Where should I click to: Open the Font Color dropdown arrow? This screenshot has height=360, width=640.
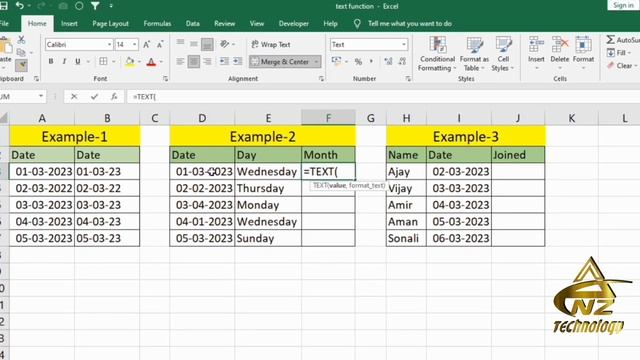[161, 62]
